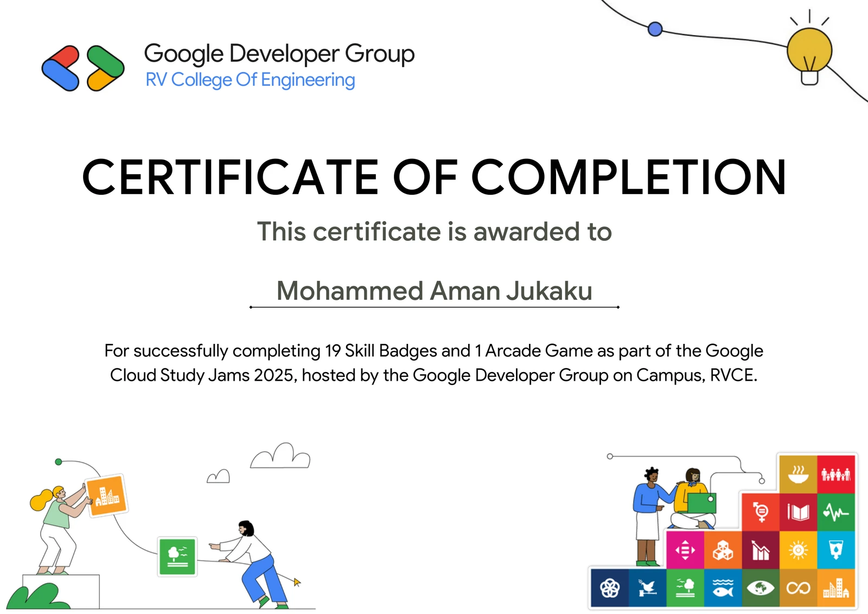Select the red No Poverty family tile
Screen dimensions: 868x614
(x=836, y=474)
